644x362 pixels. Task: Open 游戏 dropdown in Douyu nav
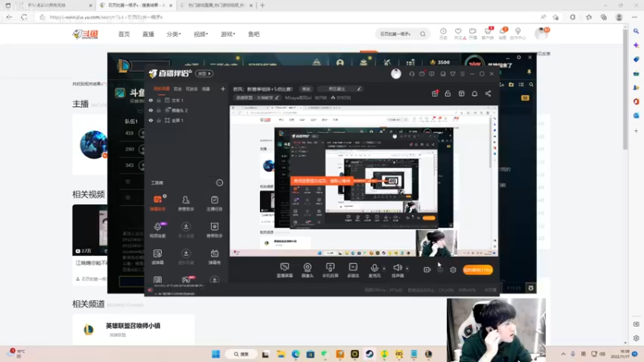[228, 34]
